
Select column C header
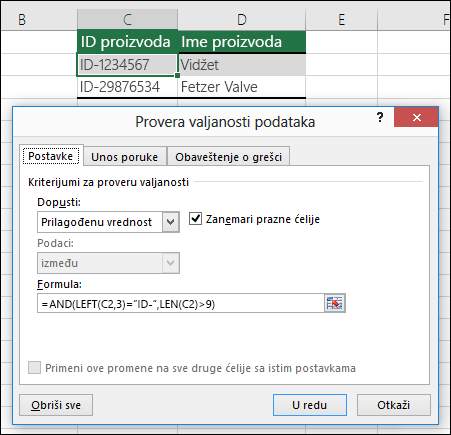(x=127, y=20)
